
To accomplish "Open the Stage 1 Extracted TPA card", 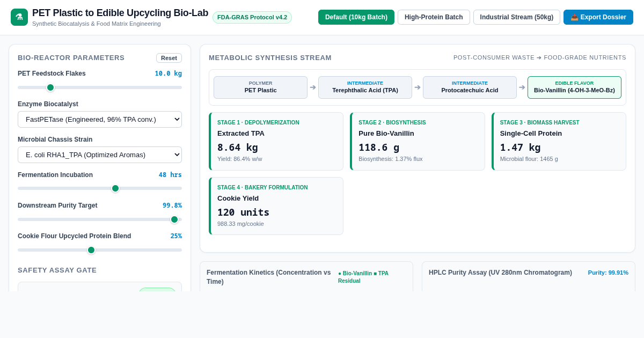I will pos(276,141).
